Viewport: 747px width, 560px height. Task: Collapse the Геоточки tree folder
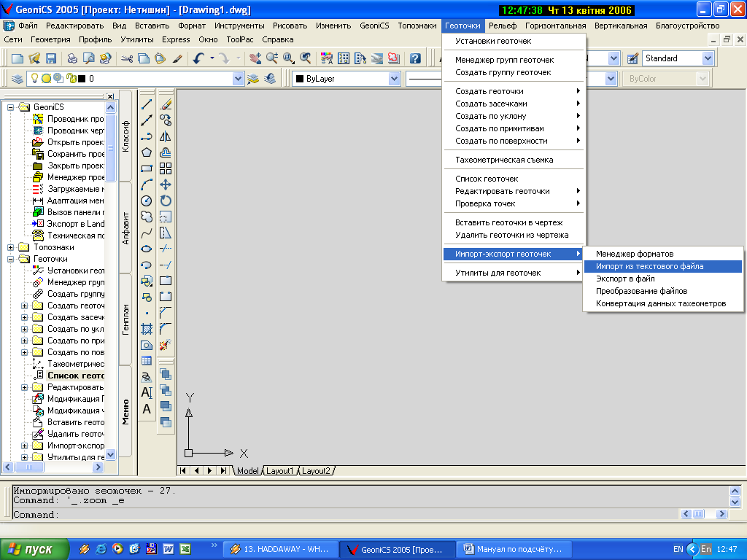[10, 259]
